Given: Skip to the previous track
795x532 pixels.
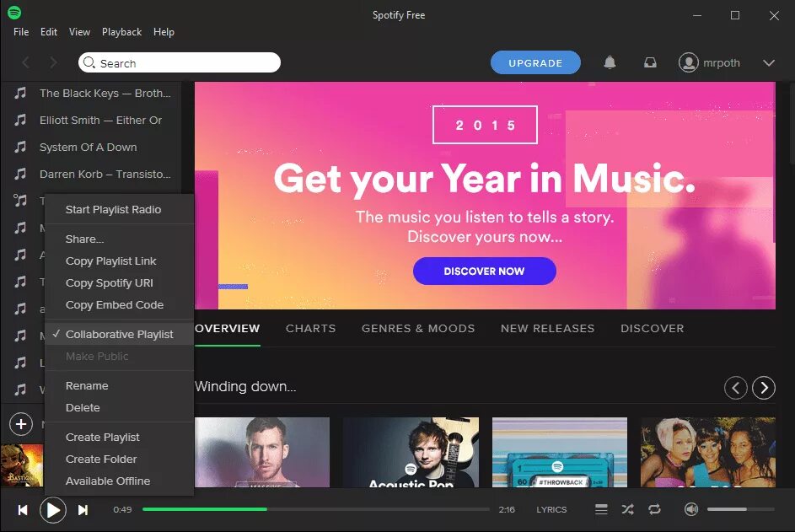Looking at the screenshot, I should click(x=23, y=510).
